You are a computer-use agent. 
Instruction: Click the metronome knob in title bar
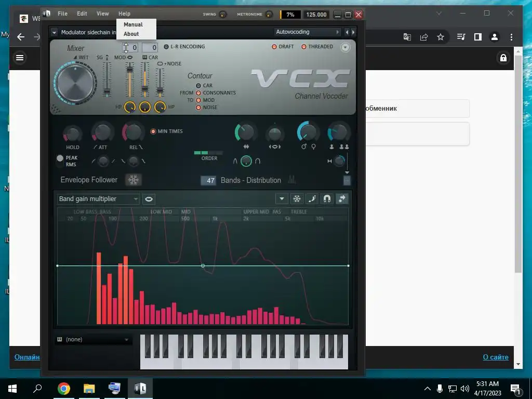pyautogui.click(x=269, y=14)
